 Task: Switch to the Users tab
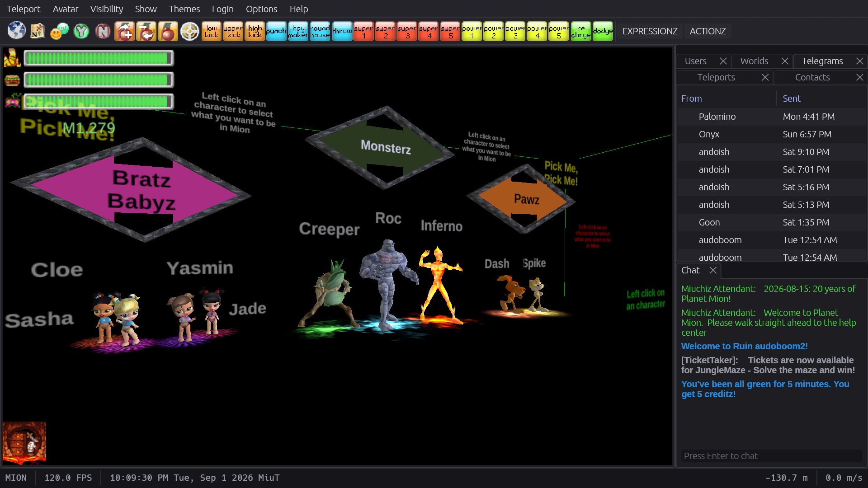(x=696, y=61)
